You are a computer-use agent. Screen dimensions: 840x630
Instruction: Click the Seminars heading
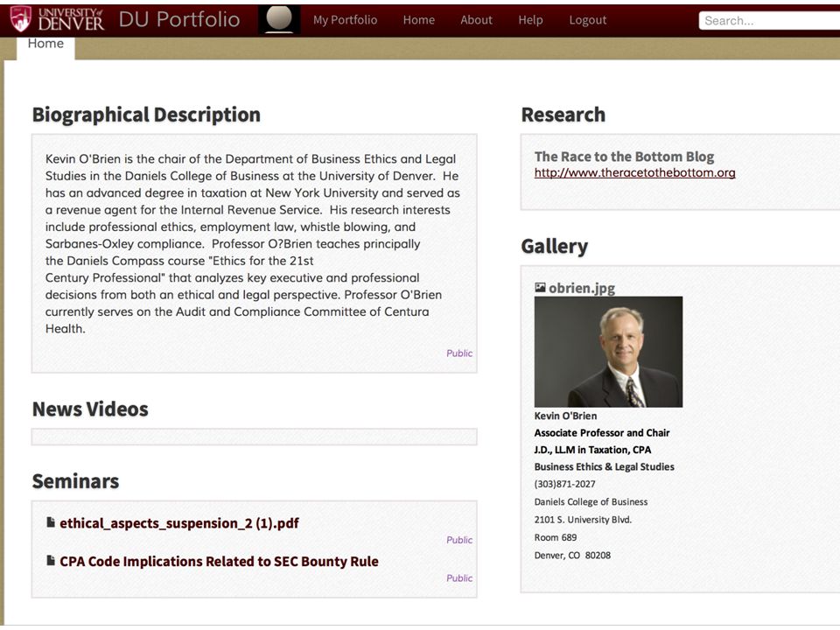click(75, 481)
